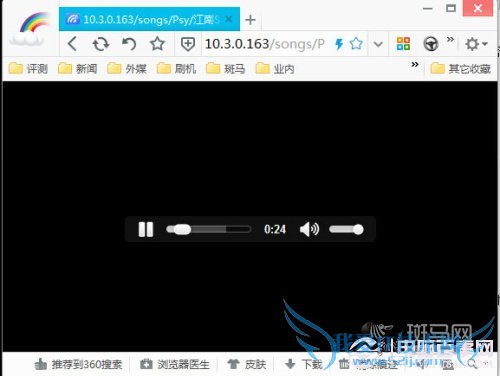Pause the audio playback
The image size is (500, 376).
pos(146,229)
